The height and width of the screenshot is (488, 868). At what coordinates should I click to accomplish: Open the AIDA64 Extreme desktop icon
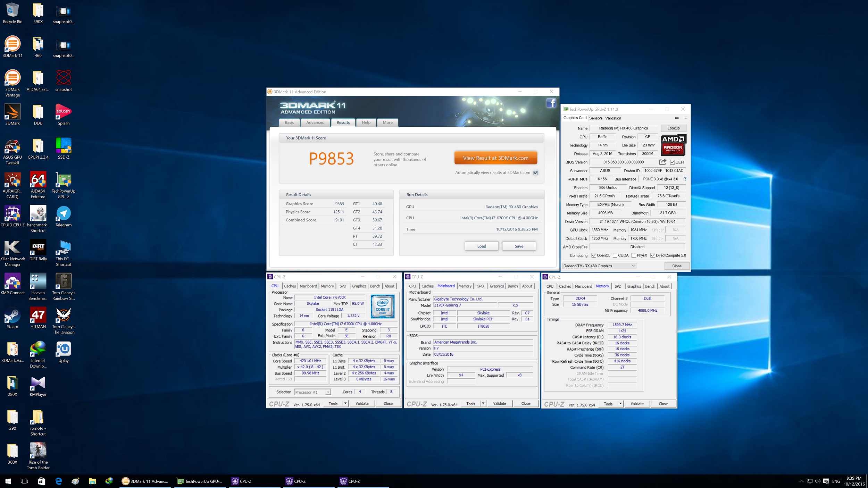38,185
